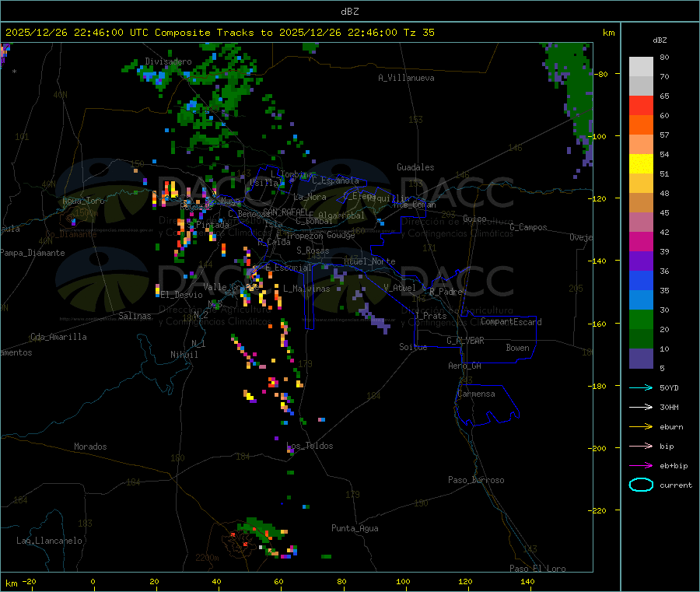The image size is (700, 592).
Task: Pick the violet 36-39 dBZ legend swatch
Action: pyautogui.click(x=641, y=261)
